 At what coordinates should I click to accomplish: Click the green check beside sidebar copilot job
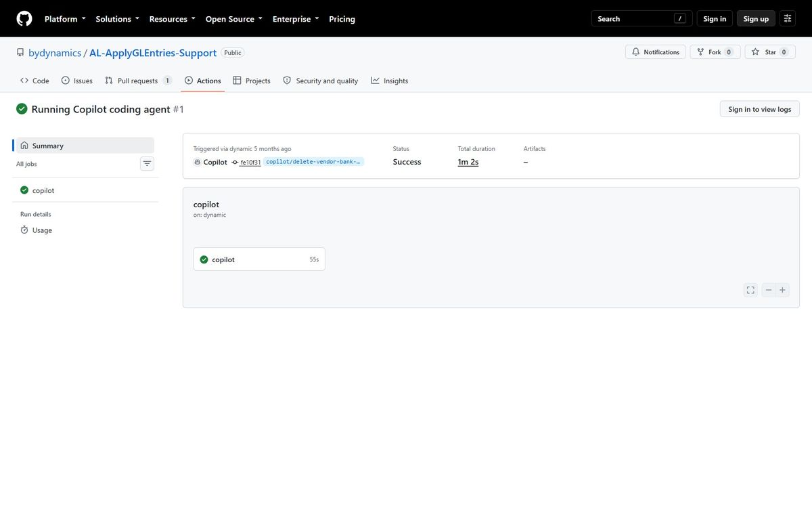tap(24, 190)
